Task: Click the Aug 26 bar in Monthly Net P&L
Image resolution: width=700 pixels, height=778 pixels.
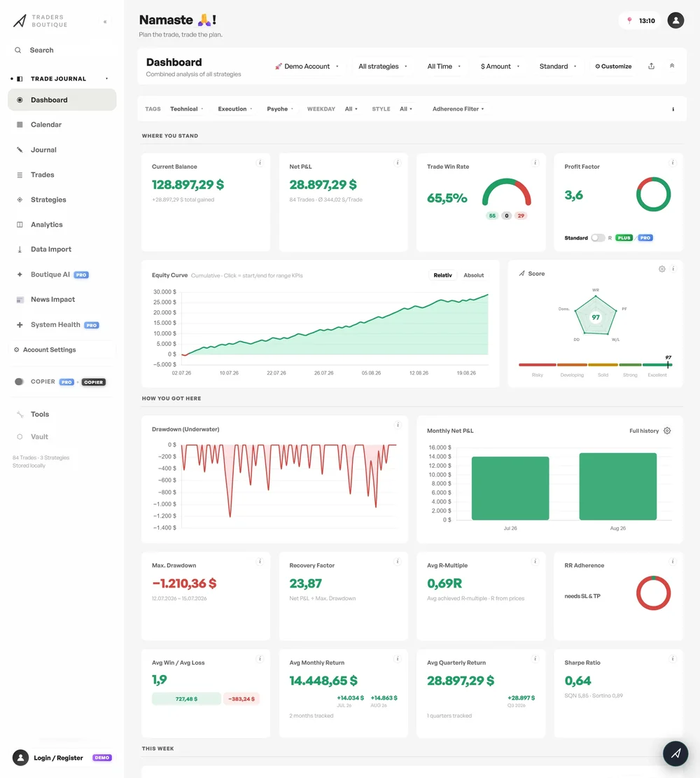Action: (617, 486)
